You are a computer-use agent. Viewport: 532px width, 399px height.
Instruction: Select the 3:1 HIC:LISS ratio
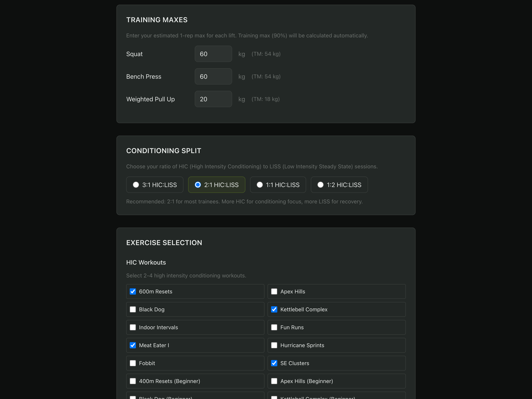tap(136, 185)
